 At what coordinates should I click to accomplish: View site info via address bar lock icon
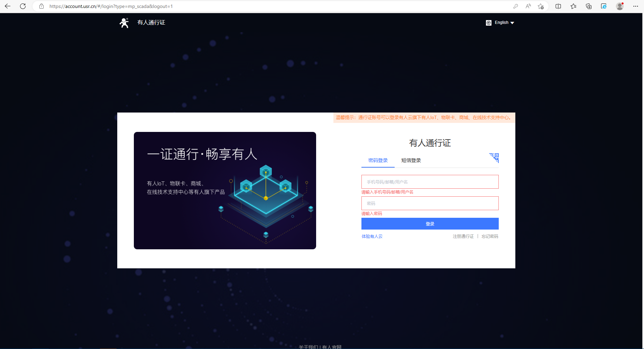pos(42,6)
